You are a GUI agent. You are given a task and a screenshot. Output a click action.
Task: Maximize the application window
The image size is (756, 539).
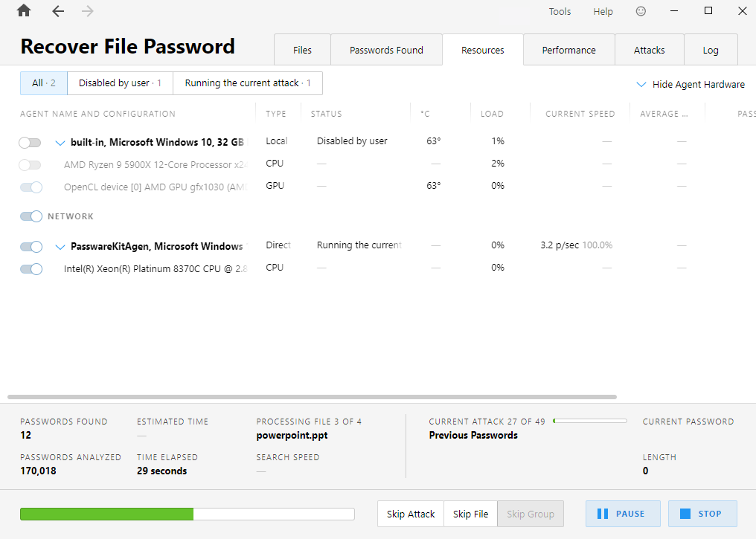[708, 10]
